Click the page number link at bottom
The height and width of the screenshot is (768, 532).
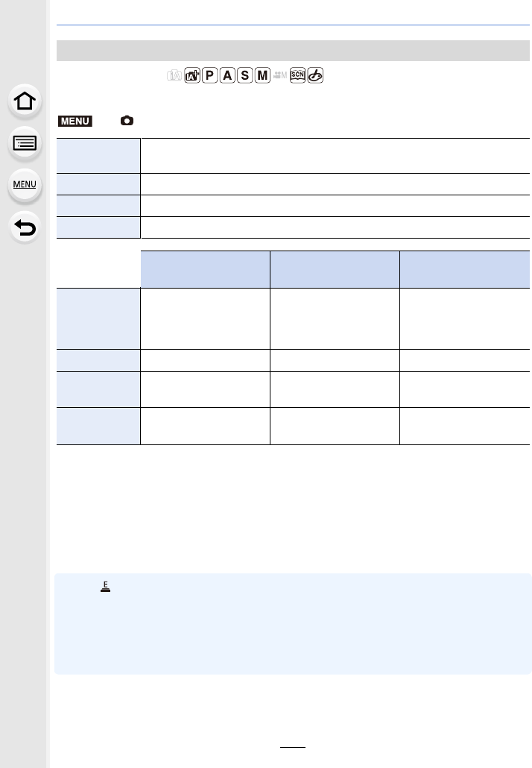point(291,746)
